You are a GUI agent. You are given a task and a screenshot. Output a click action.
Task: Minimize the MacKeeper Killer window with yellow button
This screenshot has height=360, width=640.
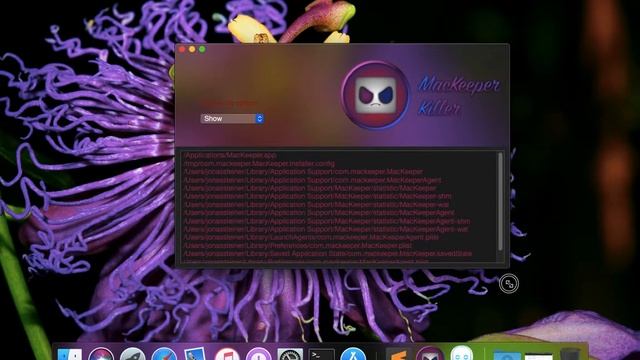click(192, 49)
